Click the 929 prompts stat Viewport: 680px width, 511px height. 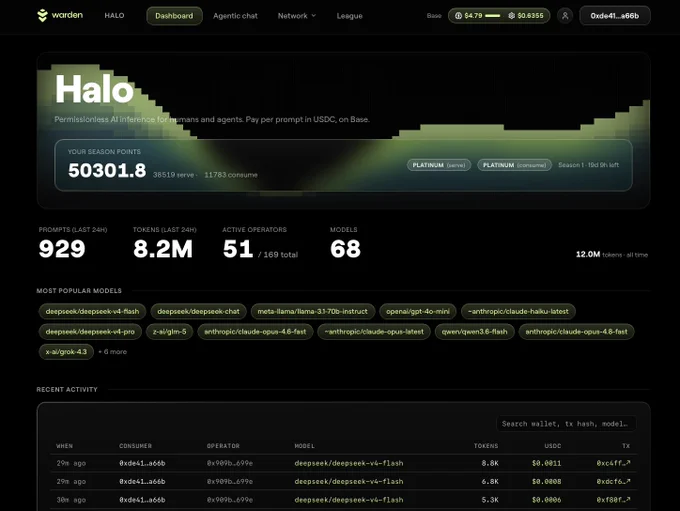tap(62, 249)
